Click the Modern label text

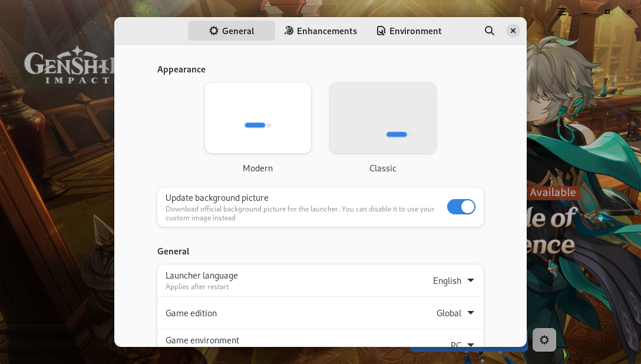pos(257,168)
